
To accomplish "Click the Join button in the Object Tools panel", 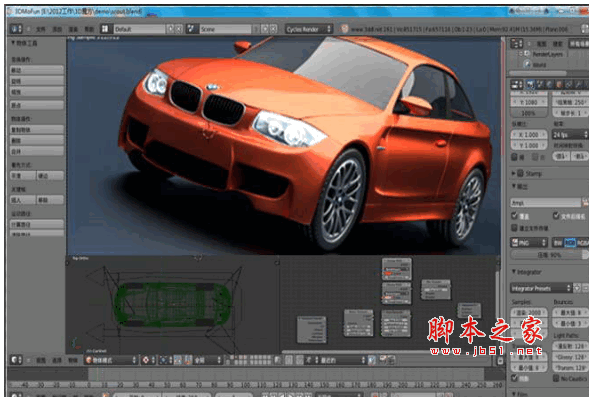I will 36,151.
